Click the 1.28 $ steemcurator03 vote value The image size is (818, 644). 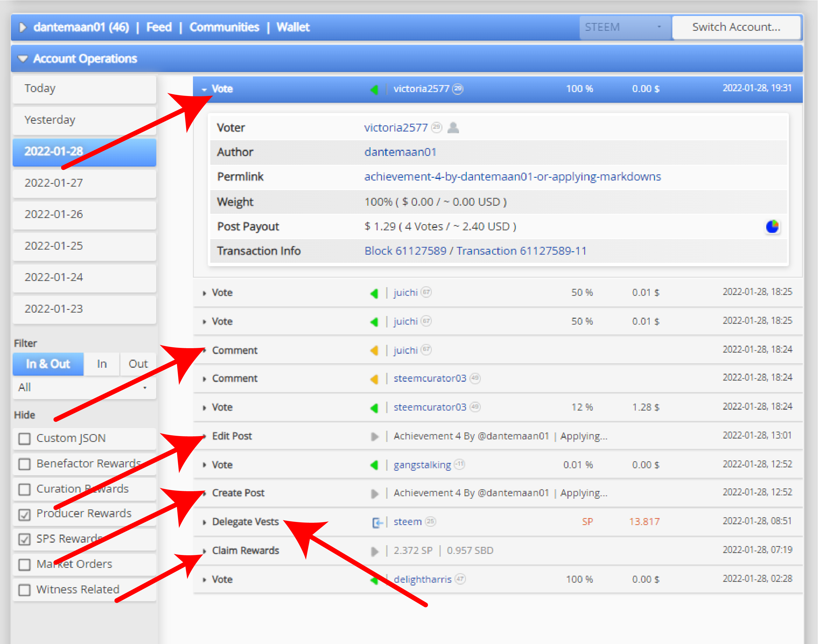coord(645,407)
